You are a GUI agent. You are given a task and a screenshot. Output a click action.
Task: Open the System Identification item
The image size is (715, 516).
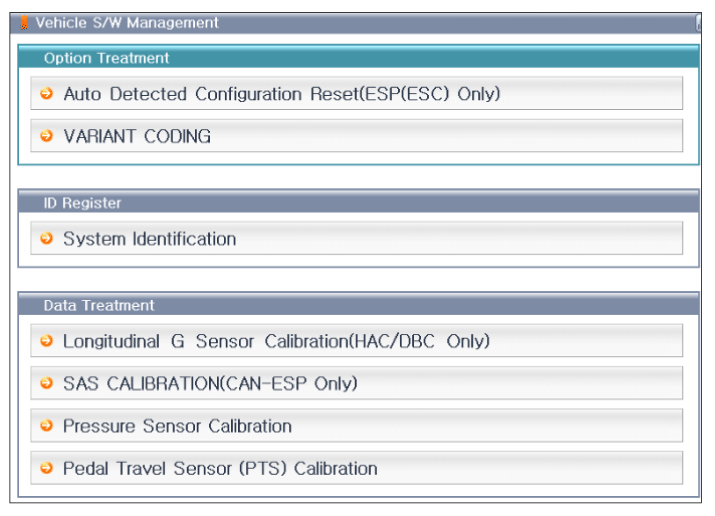click(357, 238)
